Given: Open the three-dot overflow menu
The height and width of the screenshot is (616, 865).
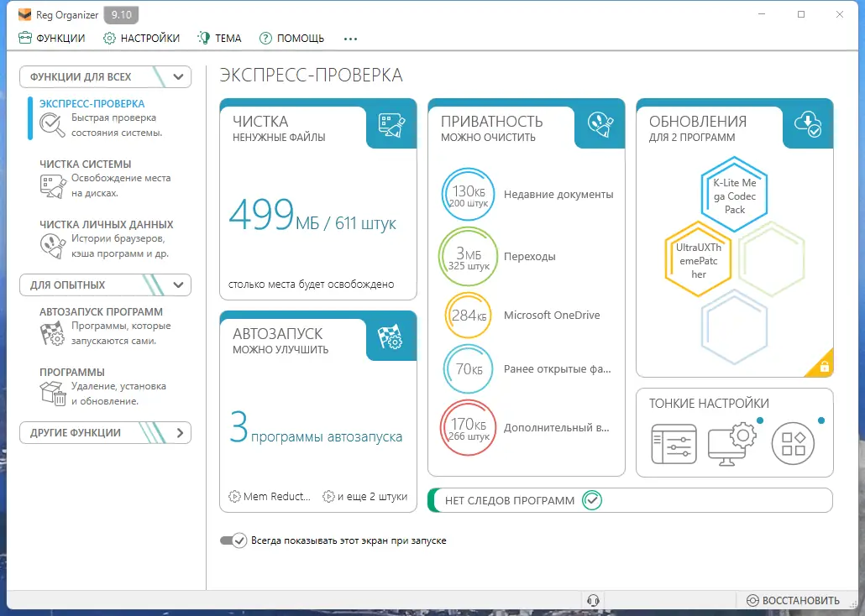Looking at the screenshot, I should pos(350,39).
